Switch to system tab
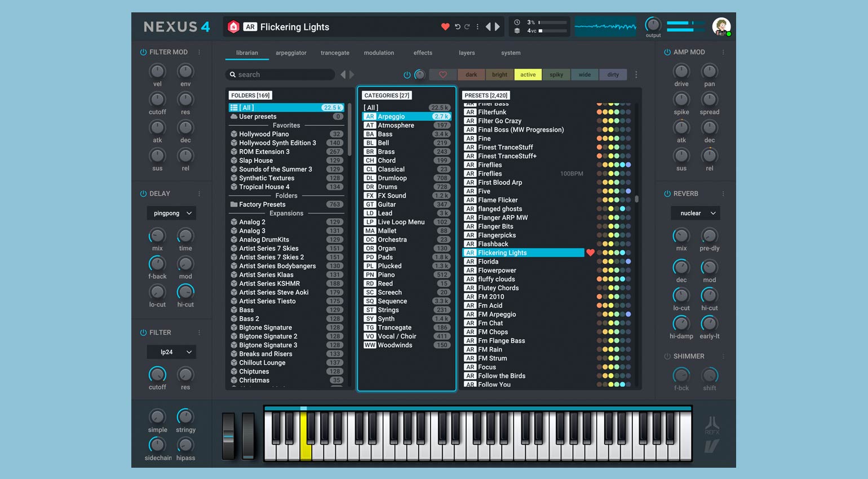The image size is (868, 479). point(511,53)
